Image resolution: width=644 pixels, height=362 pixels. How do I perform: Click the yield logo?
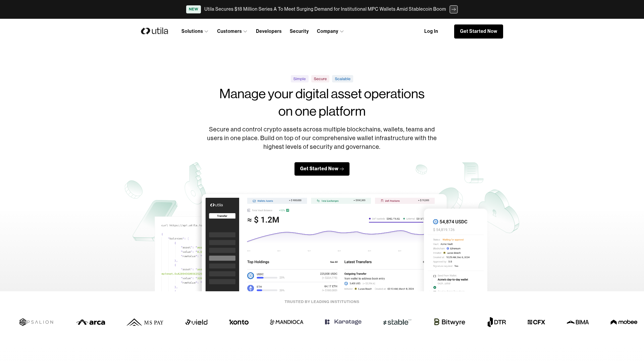[196, 322]
